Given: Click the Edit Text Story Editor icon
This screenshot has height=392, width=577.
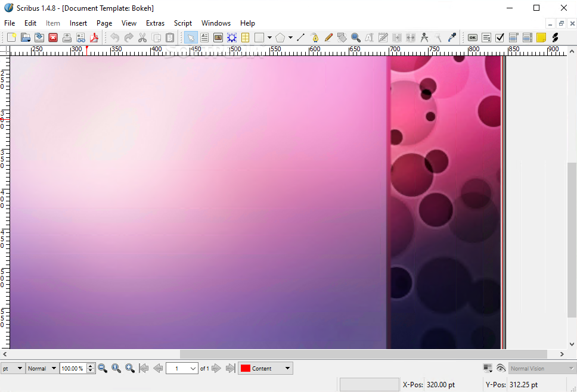Looking at the screenshot, I should 383,38.
